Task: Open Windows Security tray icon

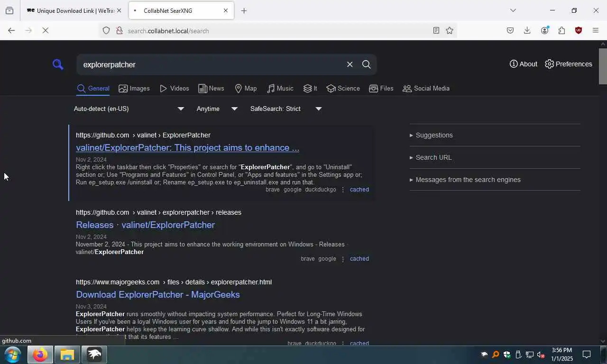Action: (x=507, y=355)
